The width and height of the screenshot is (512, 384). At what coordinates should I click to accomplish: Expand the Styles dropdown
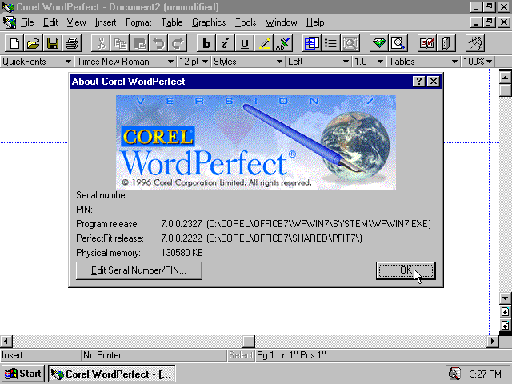[279, 62]
